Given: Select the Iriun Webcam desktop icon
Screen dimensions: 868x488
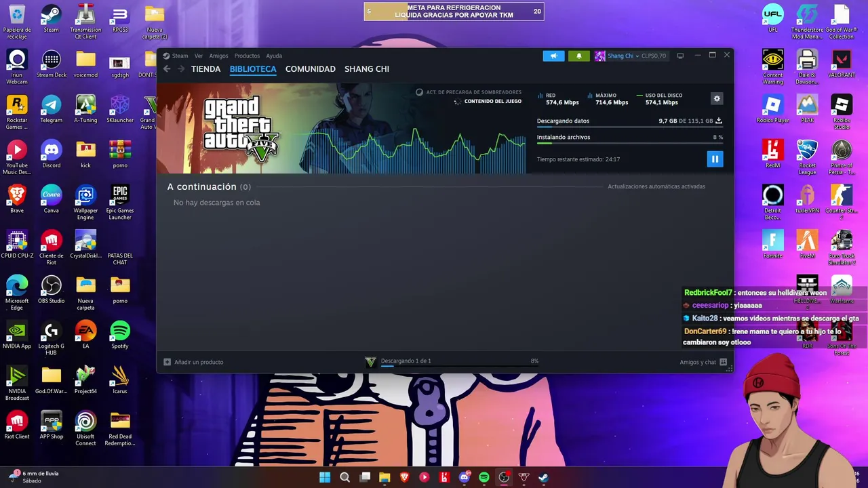Looking at the screenshot, I should [x=17, y=66].
